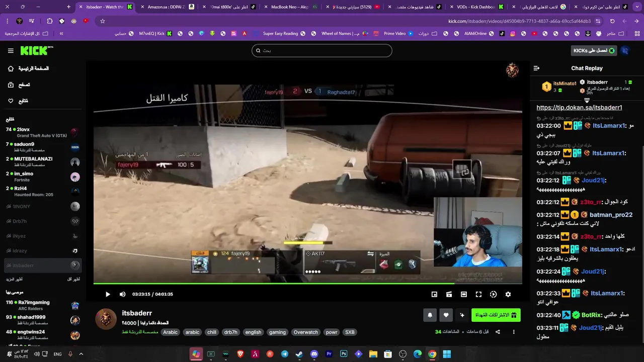Open Premiere Pro in taskbar

point(329,354)
